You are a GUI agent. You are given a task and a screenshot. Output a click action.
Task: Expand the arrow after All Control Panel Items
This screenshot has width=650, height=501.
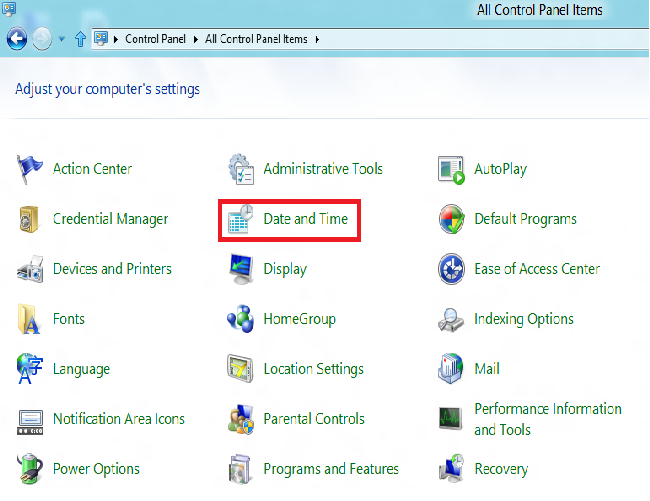tap(317, 39)
